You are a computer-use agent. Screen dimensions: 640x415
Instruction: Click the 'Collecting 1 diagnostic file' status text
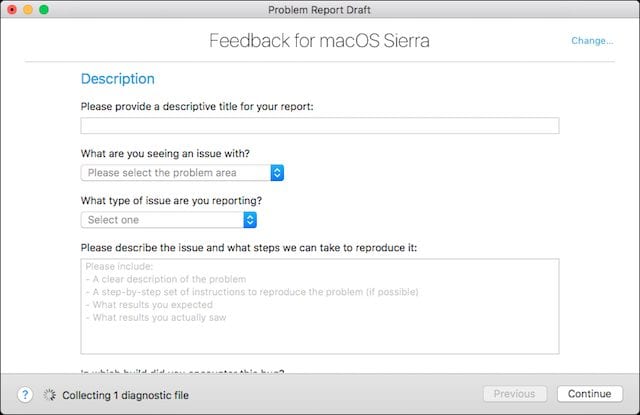coord(125,395)
